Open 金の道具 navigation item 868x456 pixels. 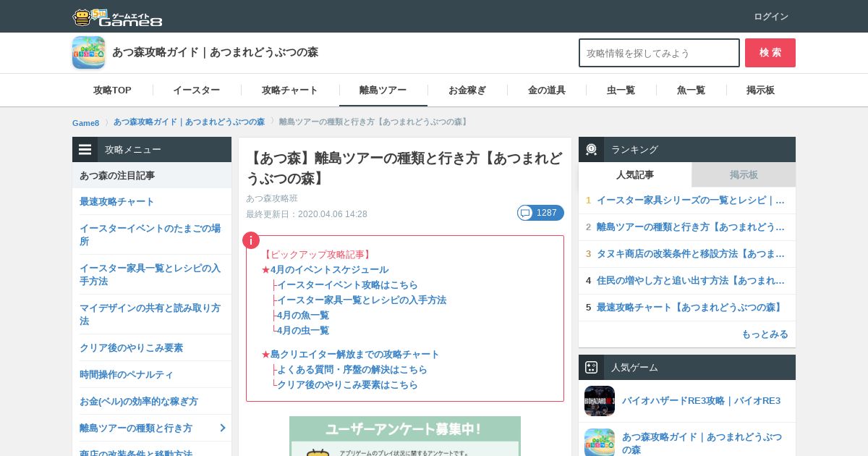coord(547,90)
